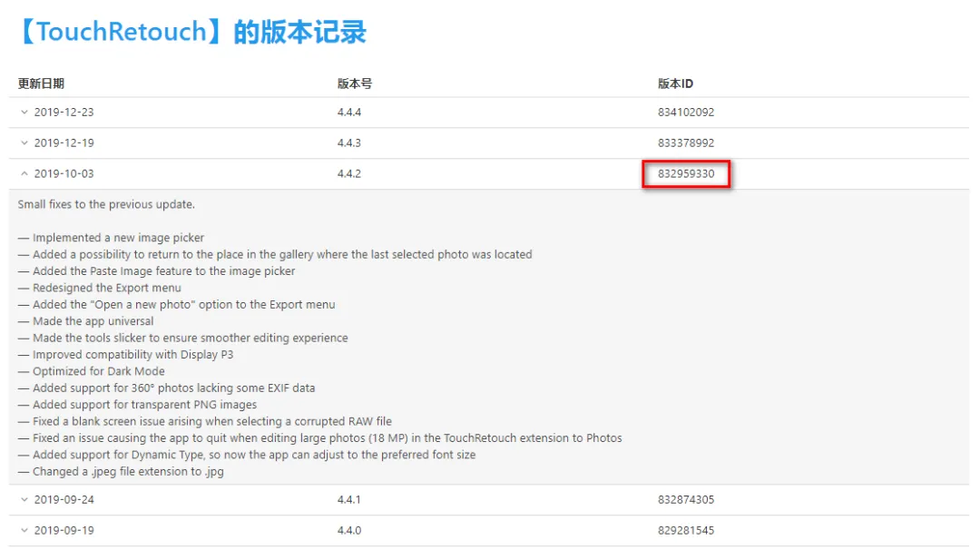The image size is (980, 550).
Task: Select date 2019-09-24
Action: click(64, 500)
